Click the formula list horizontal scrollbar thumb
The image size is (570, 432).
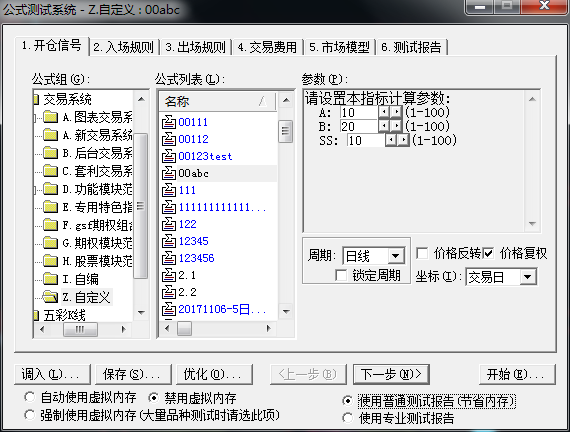coord(184,329)
